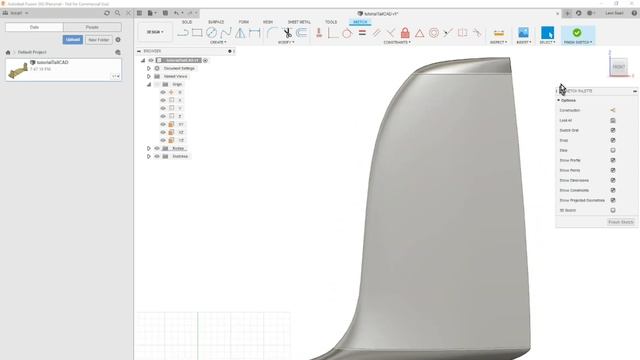Apply the Symmetry constraint
Viewport: 640px width, 360px height.
click(462, 33)
